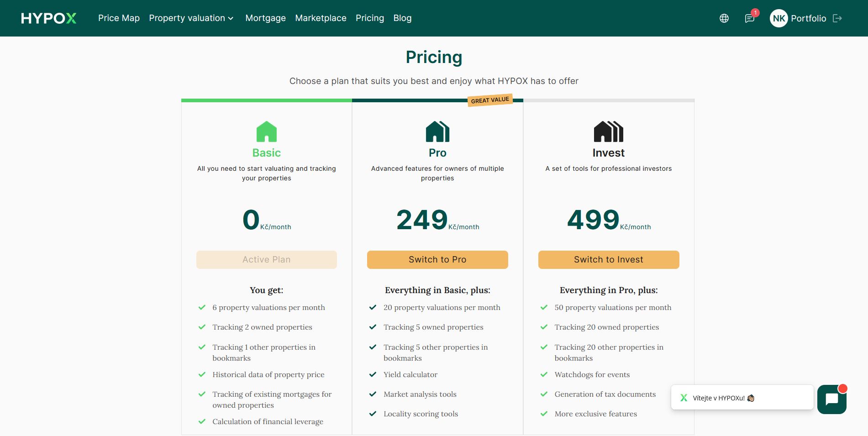Open the Price Map page

point(119,18)
